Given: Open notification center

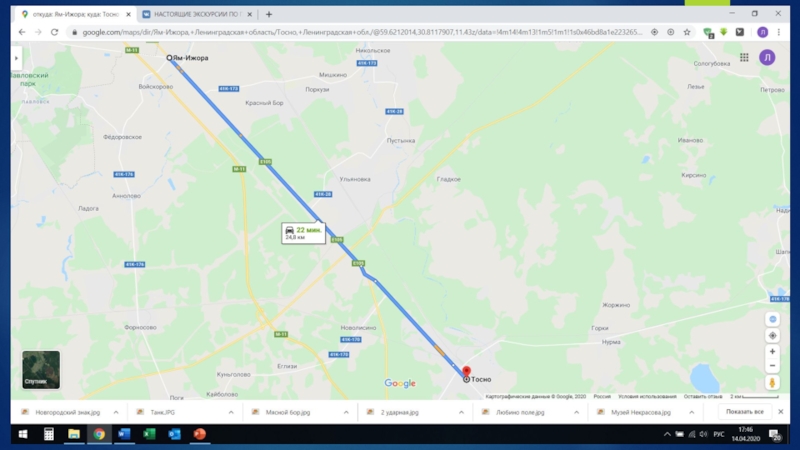Looking at the screenshot, I should (776, 435).
